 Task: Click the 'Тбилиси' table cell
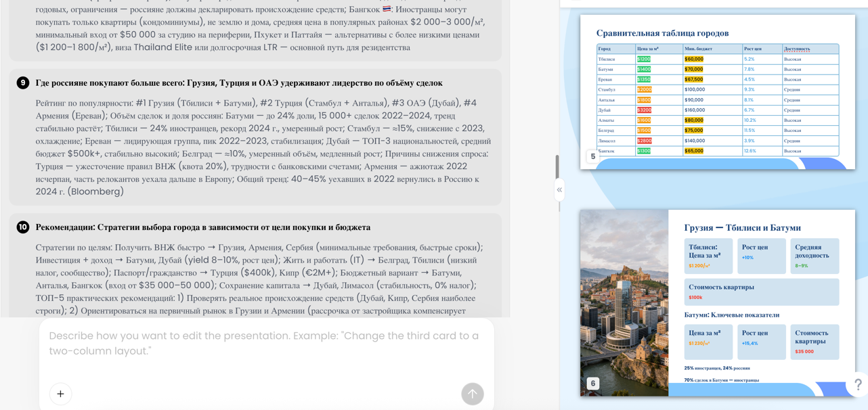click(615, 59)
